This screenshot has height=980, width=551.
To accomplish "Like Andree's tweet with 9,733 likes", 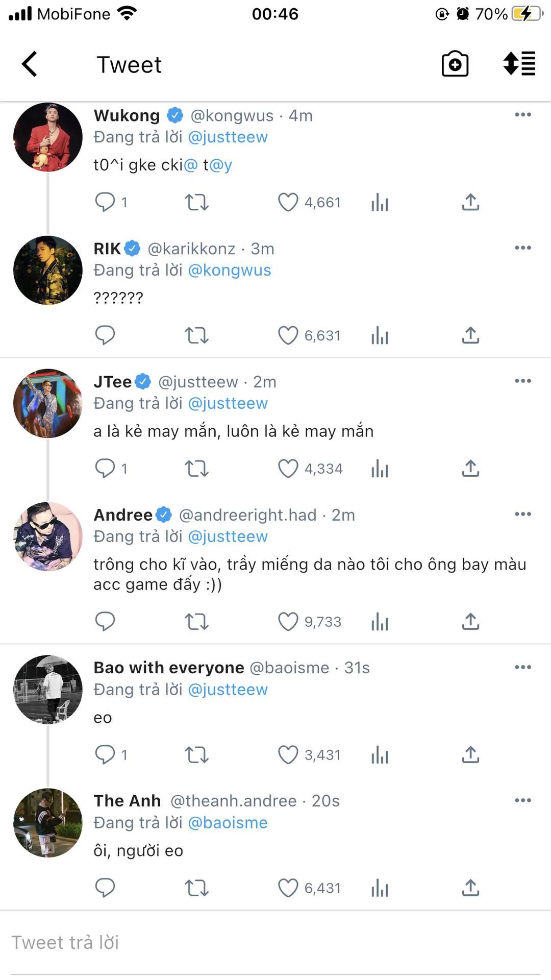I will pyautogui.click(x=288, y=622).
